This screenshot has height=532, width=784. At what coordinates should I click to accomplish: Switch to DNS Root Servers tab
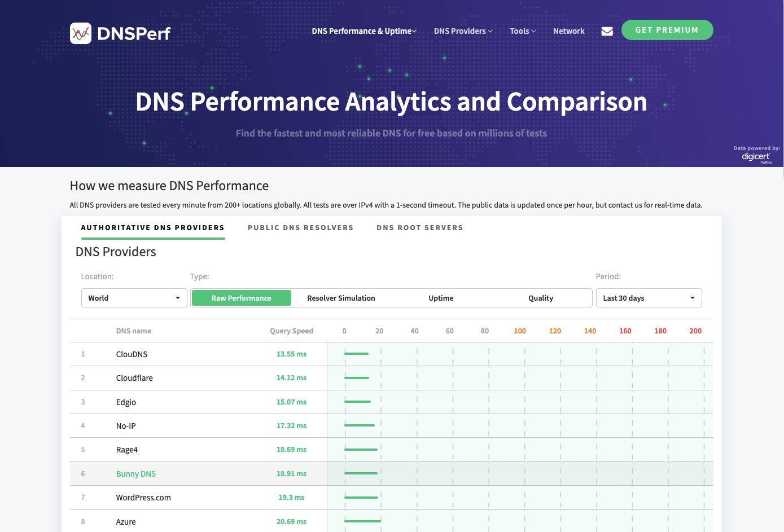[x=420, y=228]
